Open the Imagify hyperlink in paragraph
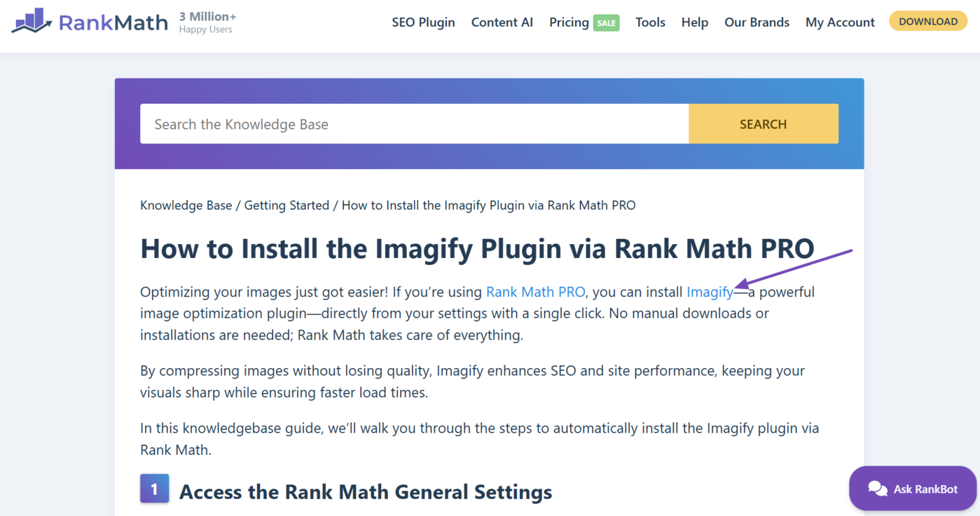Screen dimensions: 980x516 (x=710, y=292)
